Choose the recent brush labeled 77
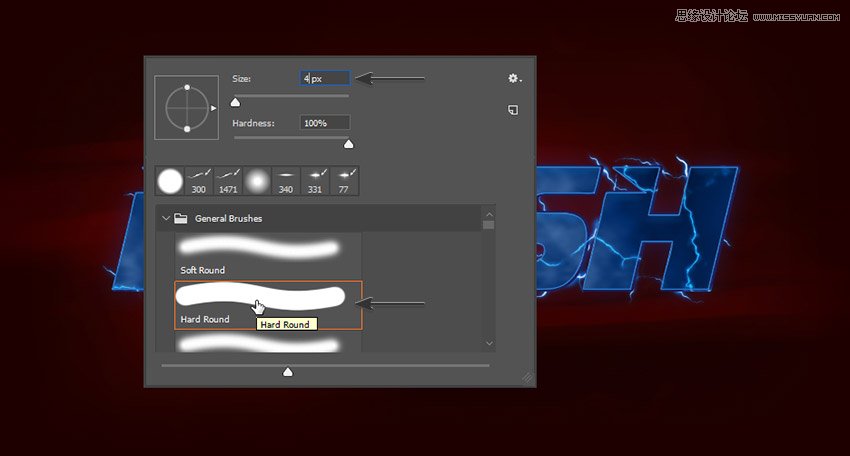Viewport: 850px width, 456px height. point(344,181)
